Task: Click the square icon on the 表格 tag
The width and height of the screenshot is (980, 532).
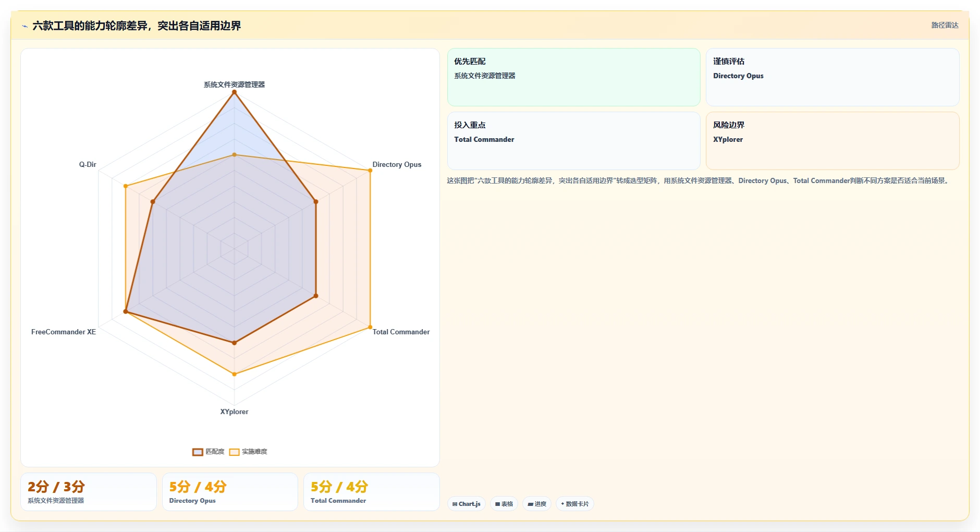Action: [497, 504]
